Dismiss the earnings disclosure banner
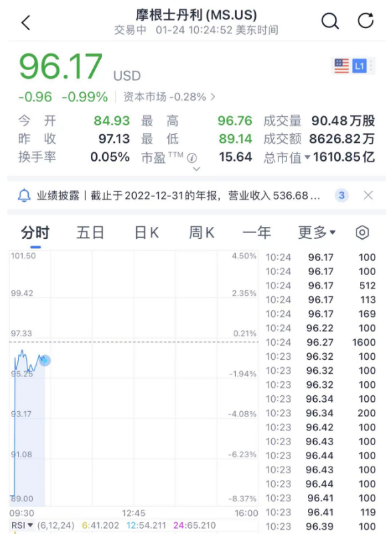 click(368, 195)
